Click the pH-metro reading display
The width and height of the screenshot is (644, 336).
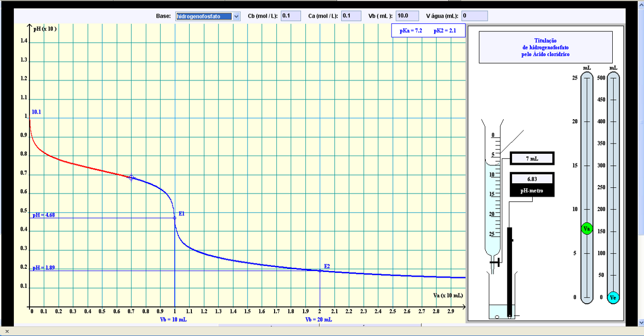click(x=532, y=179)
